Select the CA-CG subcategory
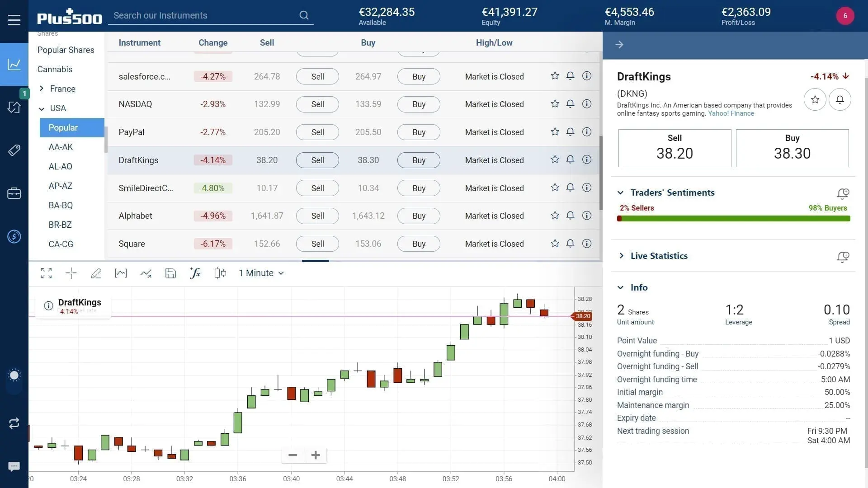Image resolution: width=868 pixels, height=488 pixels. pyautogui.click(x=61, y=244)
